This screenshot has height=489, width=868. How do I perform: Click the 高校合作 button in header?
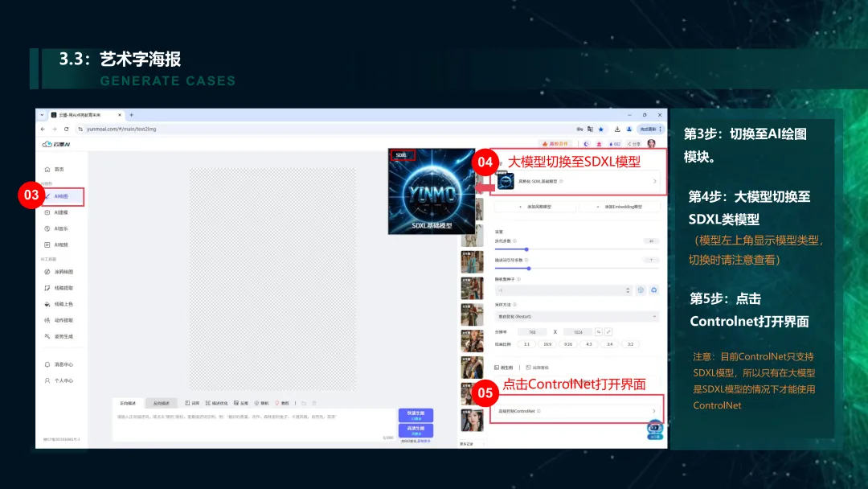[555, 144]
